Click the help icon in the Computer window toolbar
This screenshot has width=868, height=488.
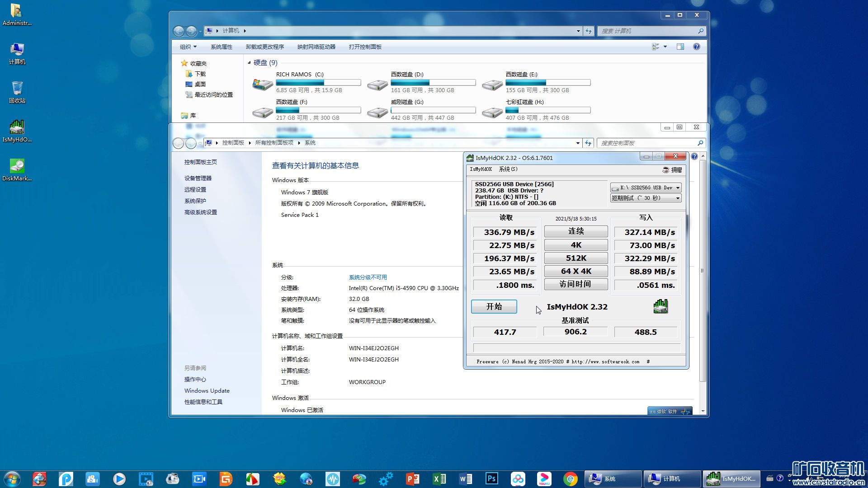(x=696, y=47)
